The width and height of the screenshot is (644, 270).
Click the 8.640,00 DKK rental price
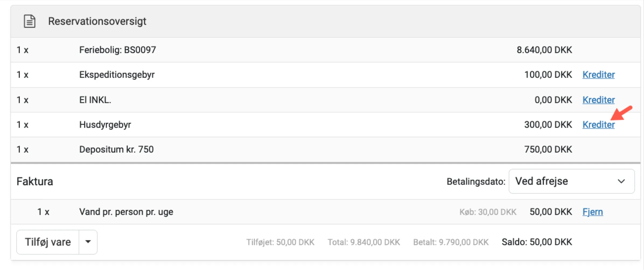544,50
